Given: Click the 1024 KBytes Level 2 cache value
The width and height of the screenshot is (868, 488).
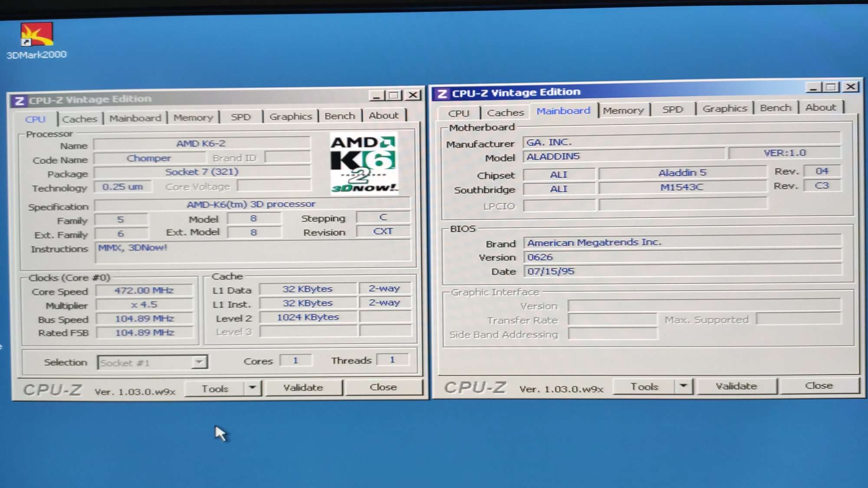Looking at the screenshot, I should (308, 317).
